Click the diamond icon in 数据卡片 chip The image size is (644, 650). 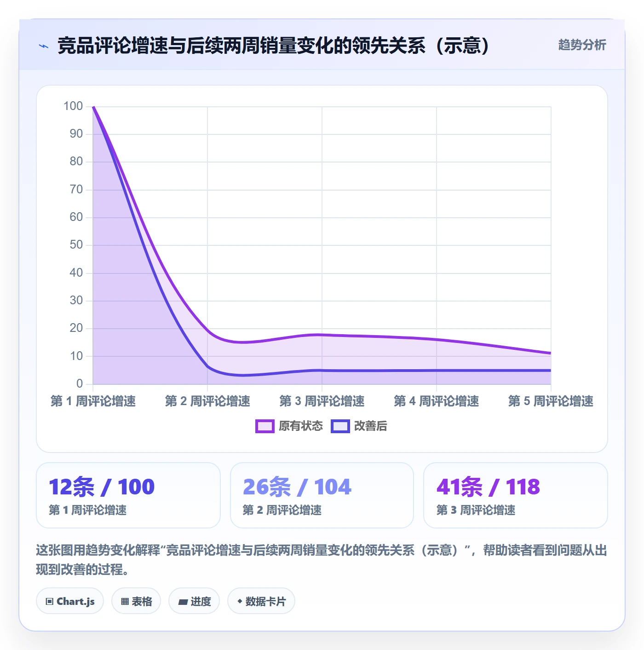click(x=240, y=601)
